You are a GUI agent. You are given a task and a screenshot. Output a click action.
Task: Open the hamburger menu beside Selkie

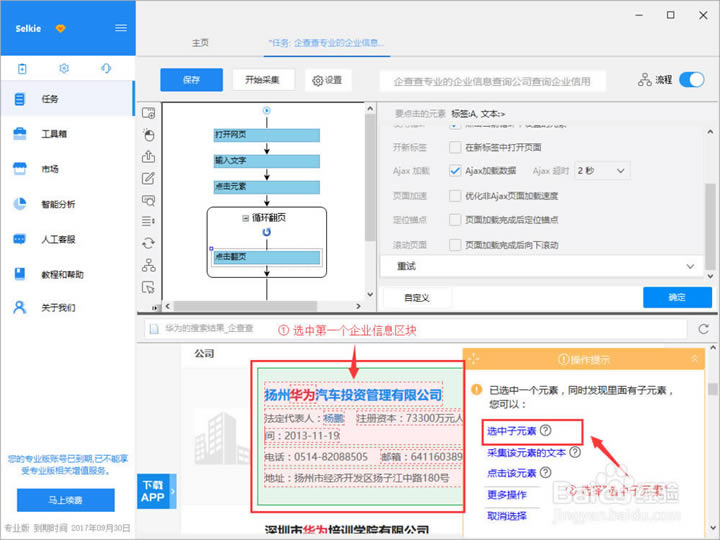pos(121,27)
